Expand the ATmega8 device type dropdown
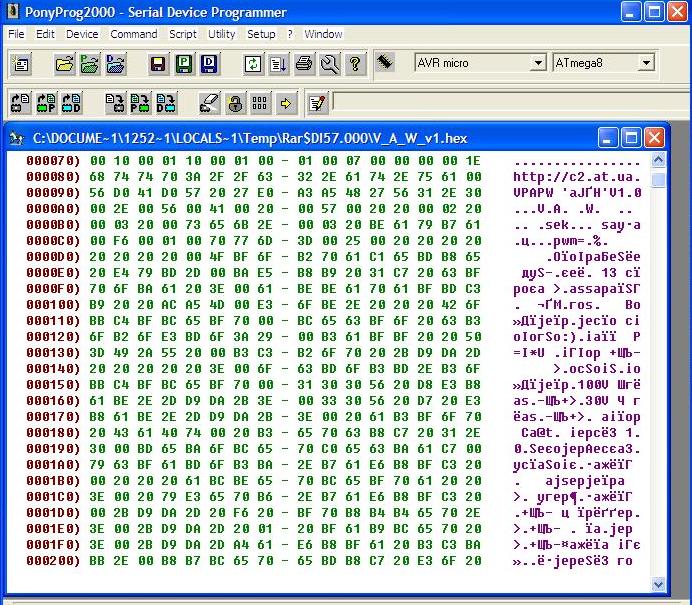692x605 pixels. coord(646,63)
